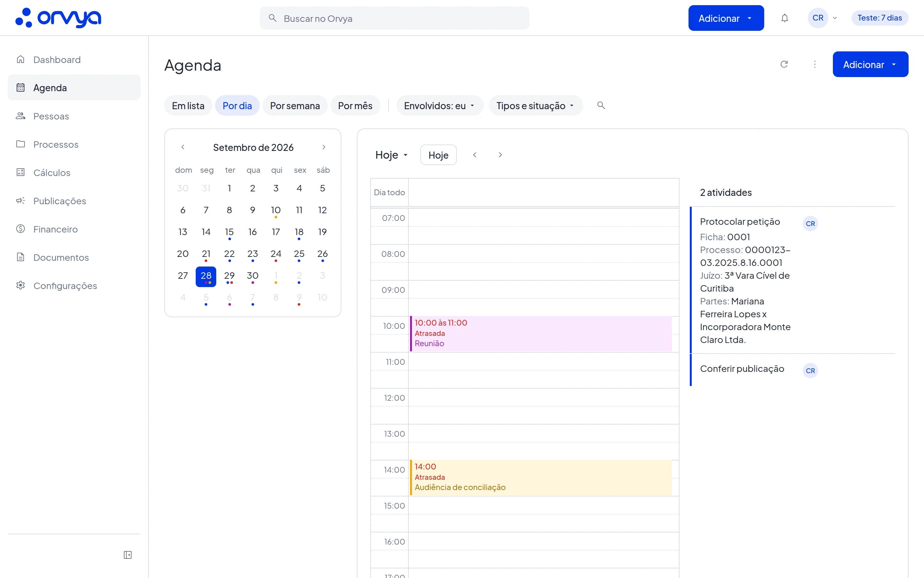Go to previous month in mini calendar
The width and height of the screenshot is (924, 578).
(x=183, y=147)
